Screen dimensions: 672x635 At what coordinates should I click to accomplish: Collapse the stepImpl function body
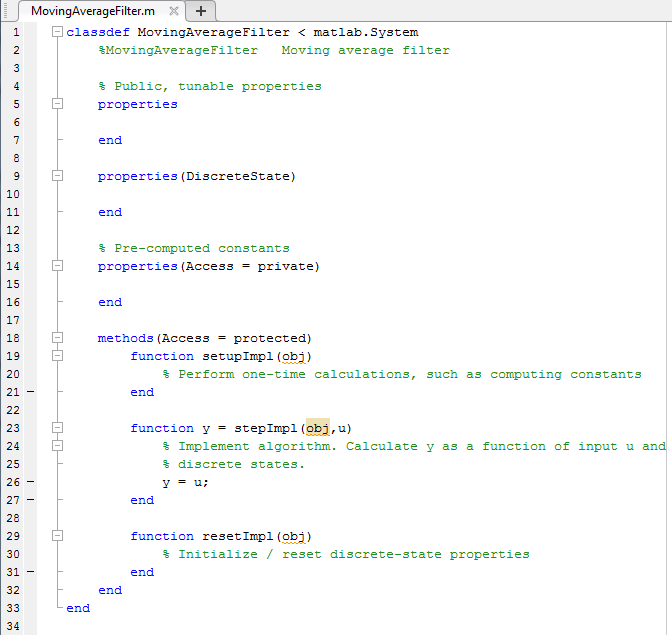click(x=57, y=428)
